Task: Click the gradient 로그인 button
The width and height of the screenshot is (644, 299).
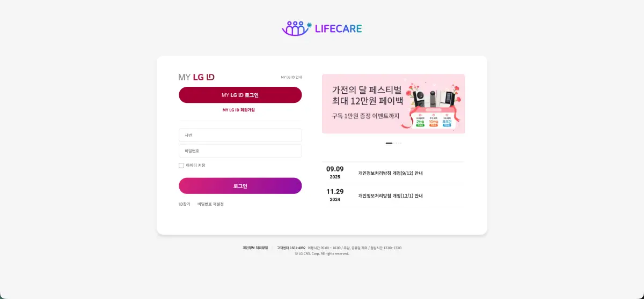Action: point(240,186)
